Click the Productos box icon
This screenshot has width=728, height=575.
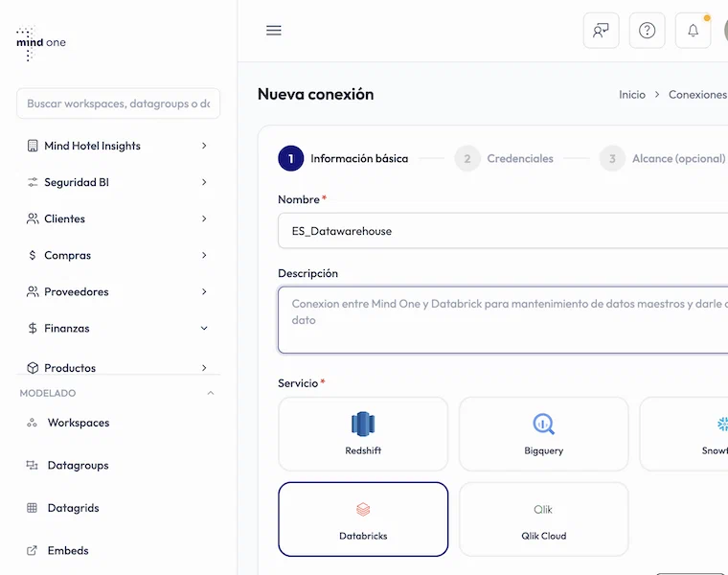pos(33,368)
